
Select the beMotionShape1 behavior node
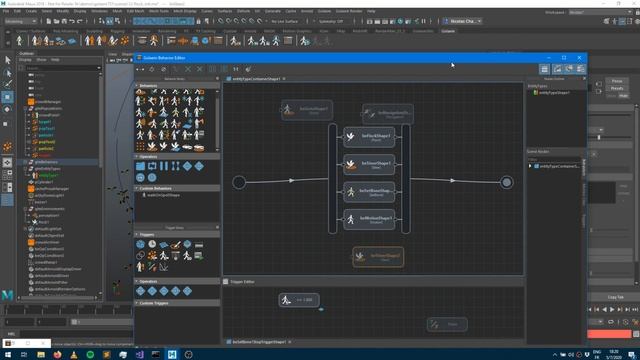pos(369,220)
